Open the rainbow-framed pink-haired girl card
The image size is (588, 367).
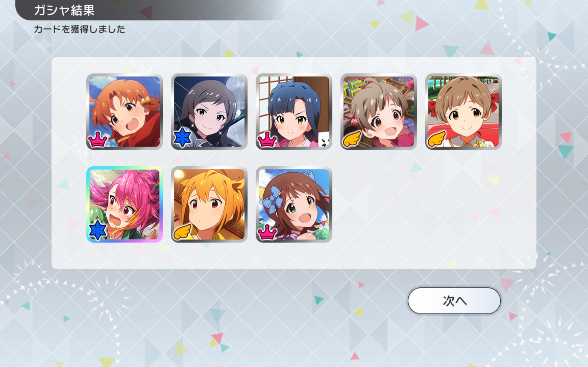tap(124, 204)
